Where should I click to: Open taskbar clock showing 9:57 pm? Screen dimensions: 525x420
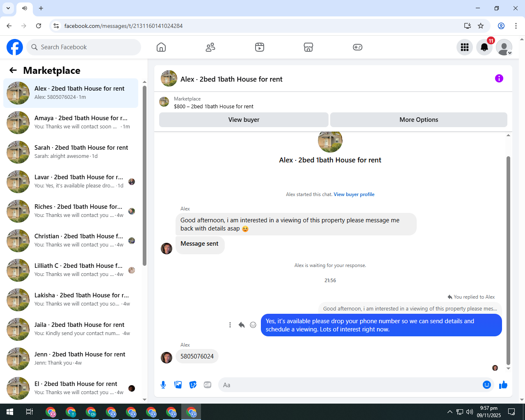(489, 412)
